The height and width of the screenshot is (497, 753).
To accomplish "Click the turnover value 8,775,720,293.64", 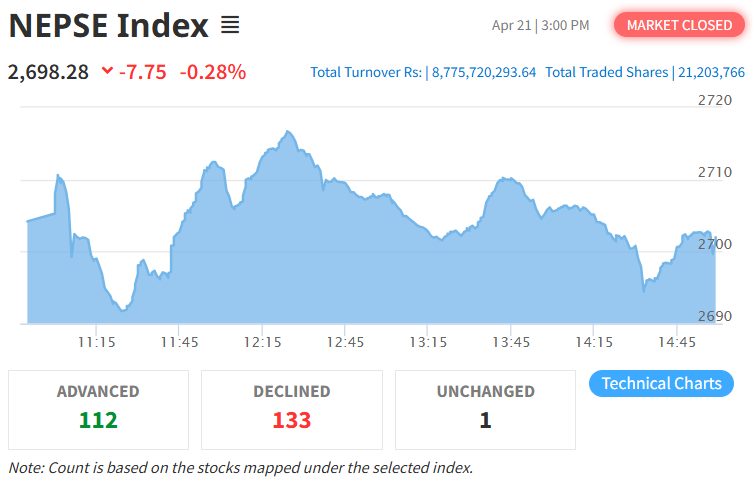I will (484, 72).
